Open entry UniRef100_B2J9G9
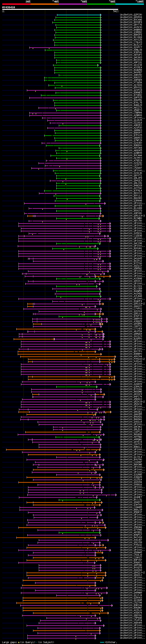Viewport: 146px width, 644px height. [x=131, y=37]
